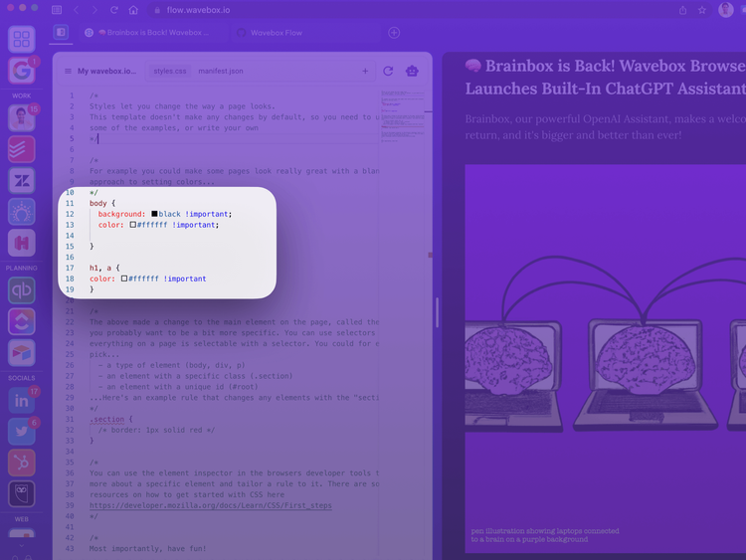Viewport: 746px width, 560px height.
Task: Click the white #ffffff swatch on line 18
Action: tap(125, 279)
